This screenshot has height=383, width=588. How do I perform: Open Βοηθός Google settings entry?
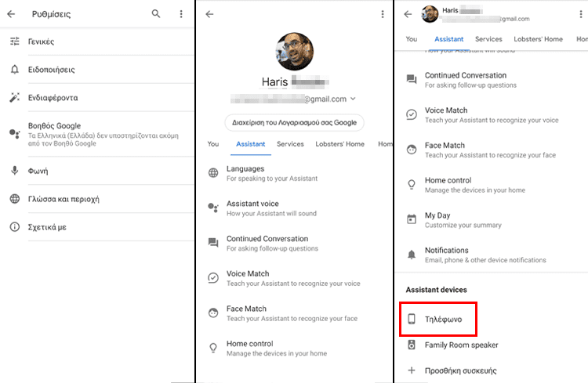pos(97,134)
